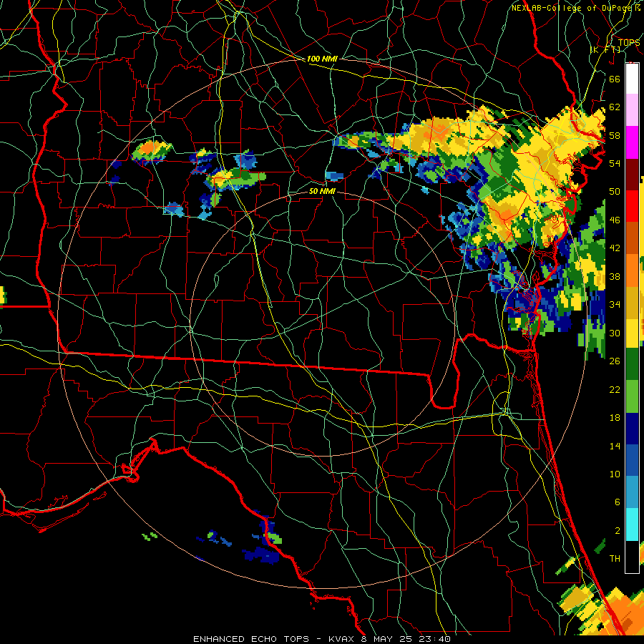This screenshot has width=644, height=644.
Task: Click the 10 legend value
Action: click(615, 474)
